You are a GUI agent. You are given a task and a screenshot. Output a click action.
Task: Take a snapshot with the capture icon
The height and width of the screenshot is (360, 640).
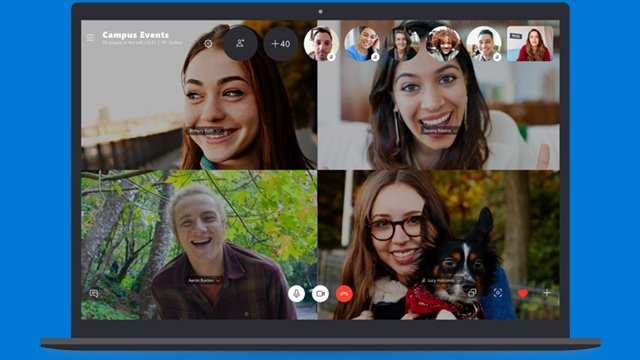[x=498, y=293]
